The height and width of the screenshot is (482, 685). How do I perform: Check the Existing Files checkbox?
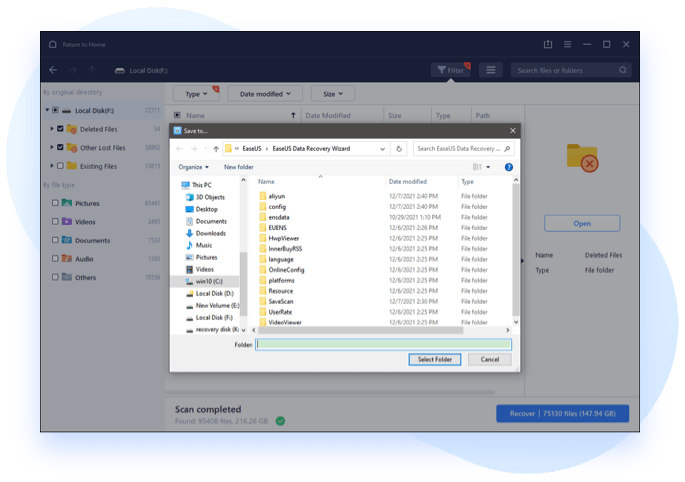coord(60,166)
